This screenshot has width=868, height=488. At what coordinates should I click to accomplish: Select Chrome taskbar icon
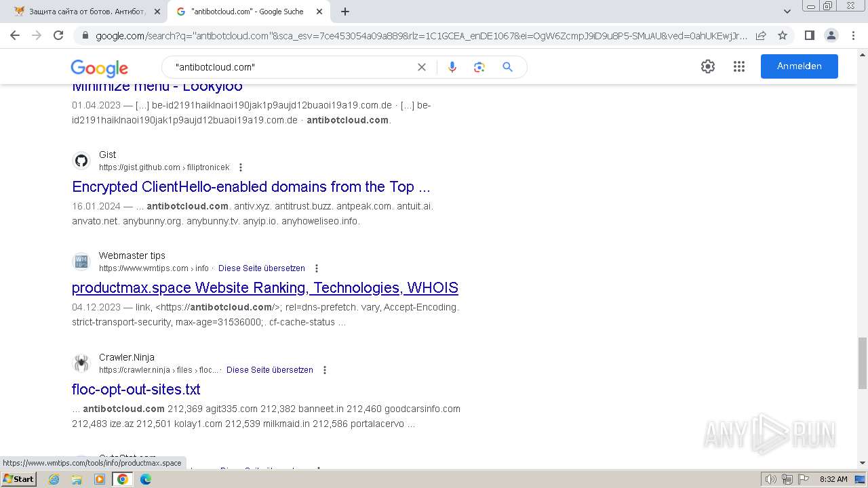coord(123,479)
